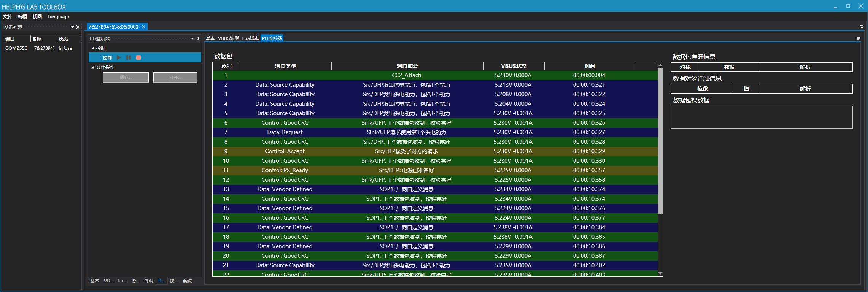This screenshot has height=292, width=868.
Task: Click 'In Use' status of COM2556
Action: point(65,48)
